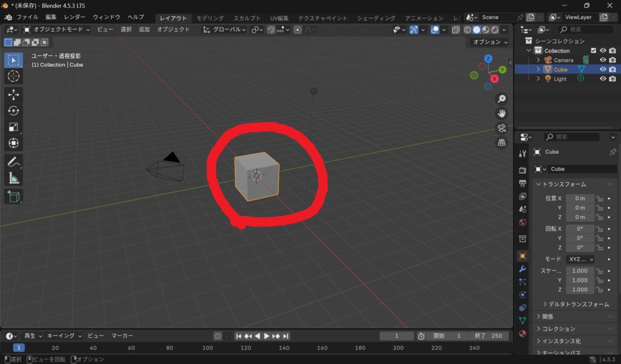
Task: Open the ファイル menu
Action: pyautogui.click(x=27, y=17)
